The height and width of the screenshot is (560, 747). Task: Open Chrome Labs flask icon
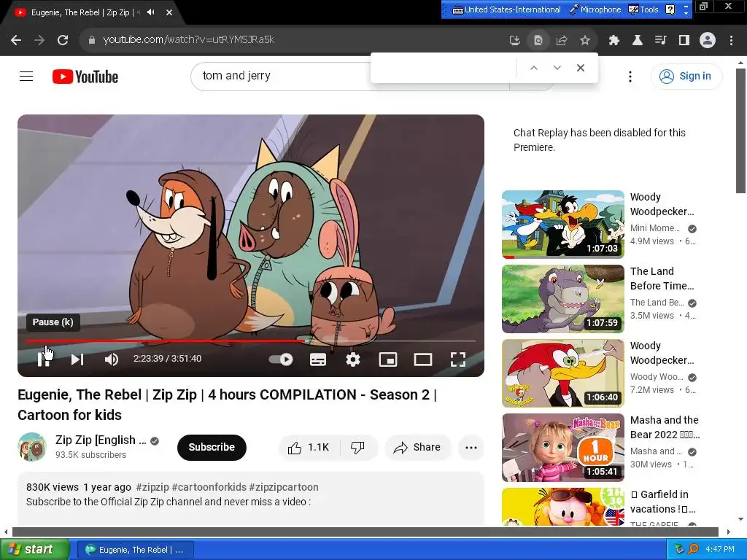[x=638, y=41]
